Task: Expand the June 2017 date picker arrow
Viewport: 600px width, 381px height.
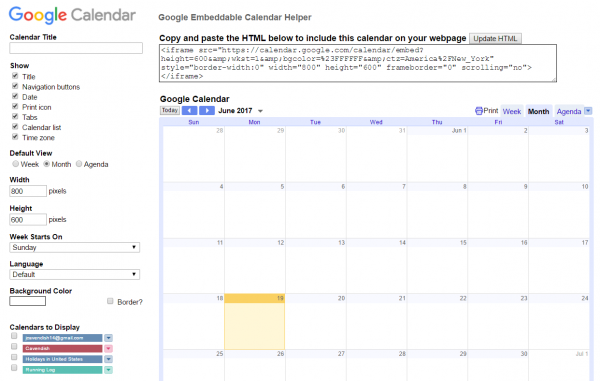Action: click(260, 111)
